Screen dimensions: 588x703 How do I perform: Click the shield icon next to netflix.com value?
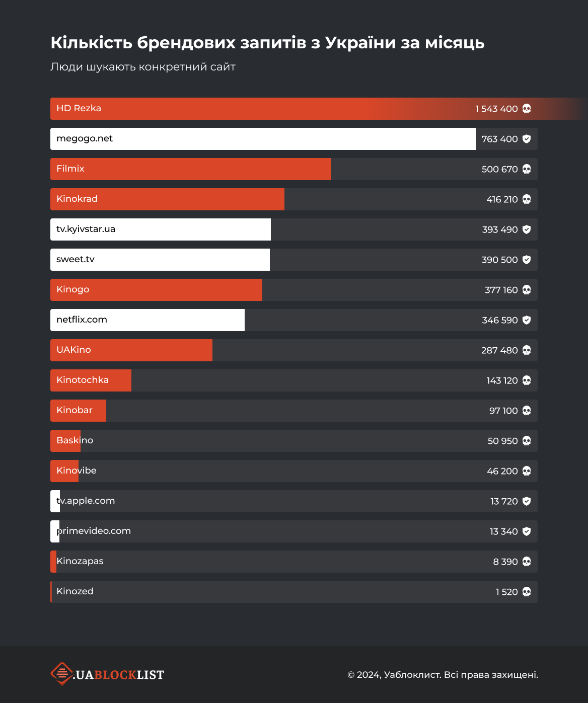point(527,320)
